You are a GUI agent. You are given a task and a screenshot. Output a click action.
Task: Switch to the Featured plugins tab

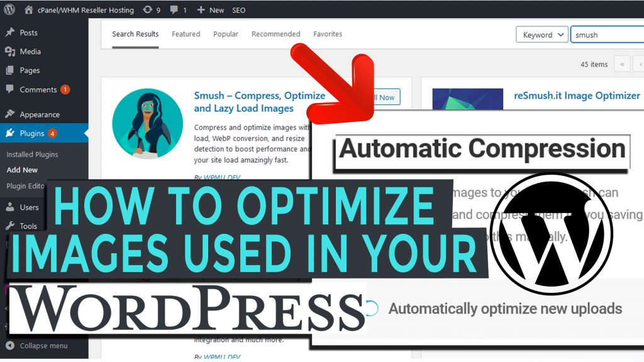(186, 34)
